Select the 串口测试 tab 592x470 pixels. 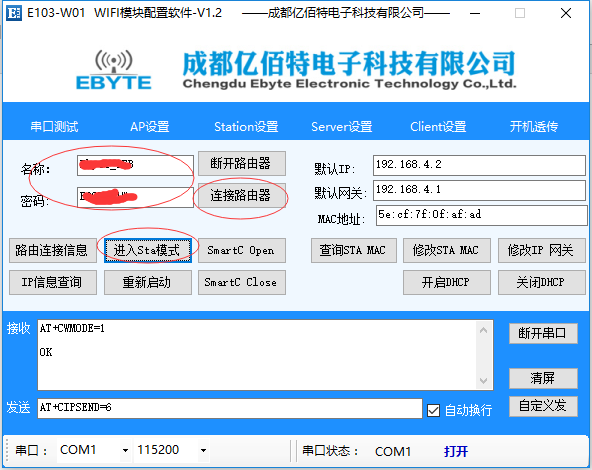tap(54, 126)
